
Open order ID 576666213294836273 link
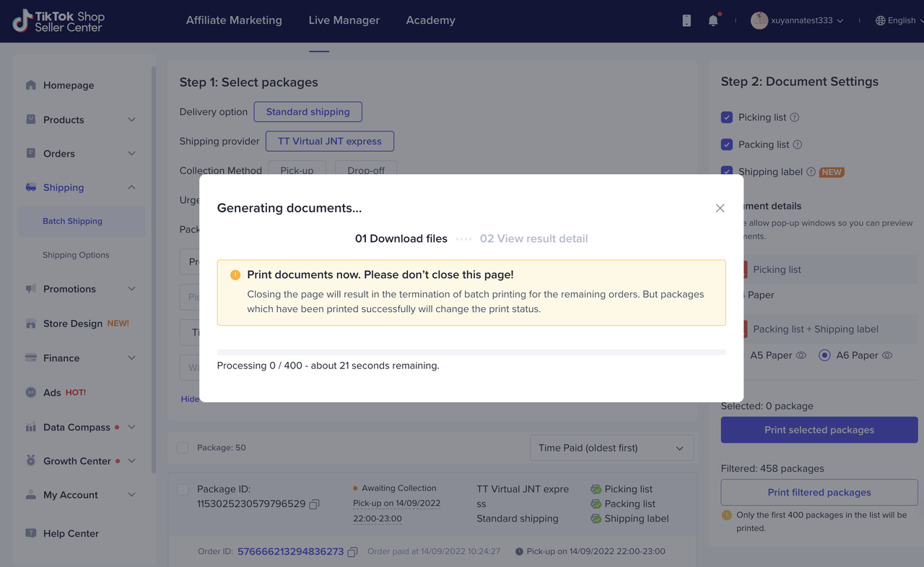(290, 551)
